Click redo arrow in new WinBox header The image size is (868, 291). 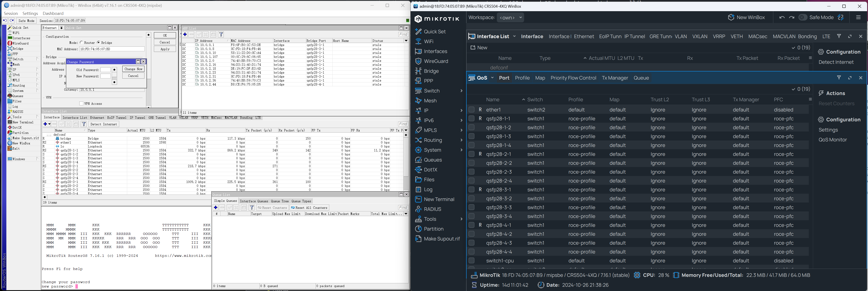point(791,18)
